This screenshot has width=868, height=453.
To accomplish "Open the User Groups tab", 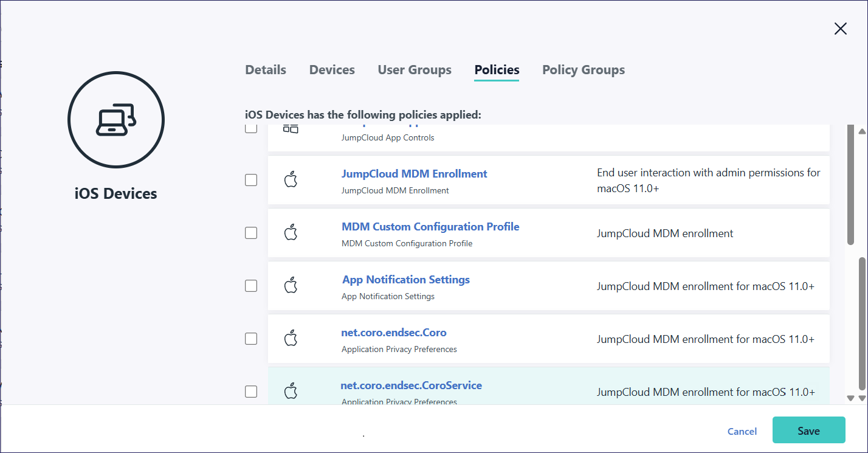I will (x=415, y=70).
